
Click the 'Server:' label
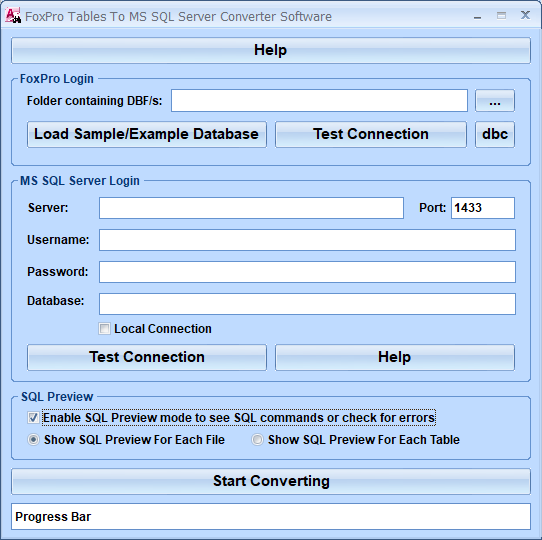48,208
